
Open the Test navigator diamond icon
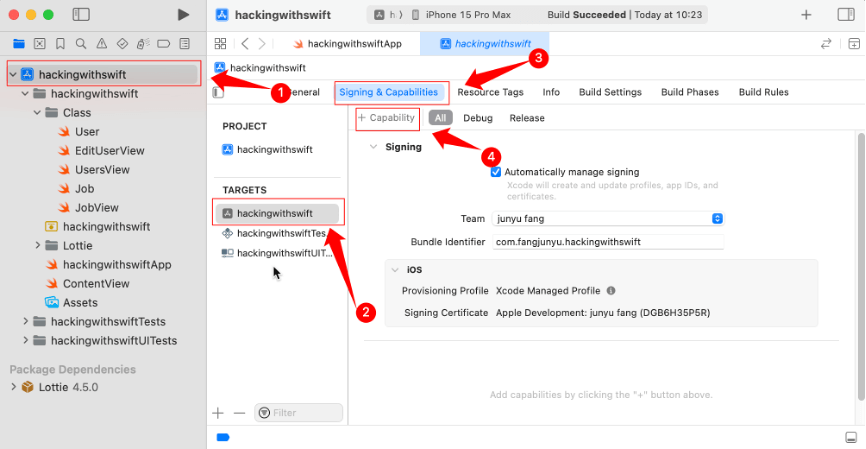(x=122, y=44)
